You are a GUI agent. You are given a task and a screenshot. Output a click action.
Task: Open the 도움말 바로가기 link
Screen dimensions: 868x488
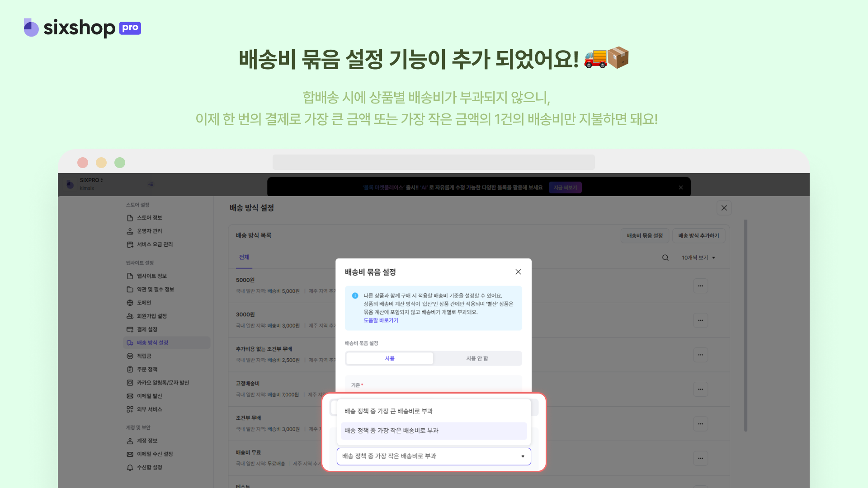(x=381, y=320)
